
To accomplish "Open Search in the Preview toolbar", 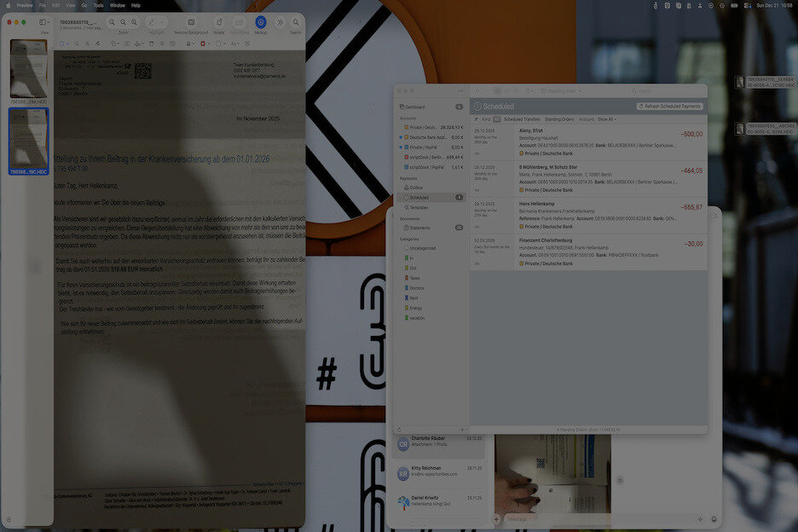I will [x=295, y=22].
